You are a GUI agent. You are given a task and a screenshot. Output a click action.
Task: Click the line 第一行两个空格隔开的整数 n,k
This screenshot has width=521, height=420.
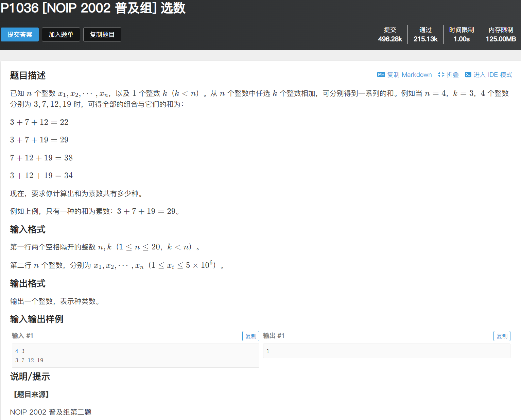[x=105, y=247]
